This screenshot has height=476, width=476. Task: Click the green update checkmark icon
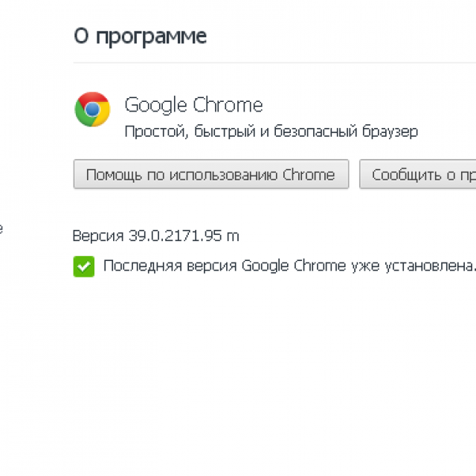point(83,266)
